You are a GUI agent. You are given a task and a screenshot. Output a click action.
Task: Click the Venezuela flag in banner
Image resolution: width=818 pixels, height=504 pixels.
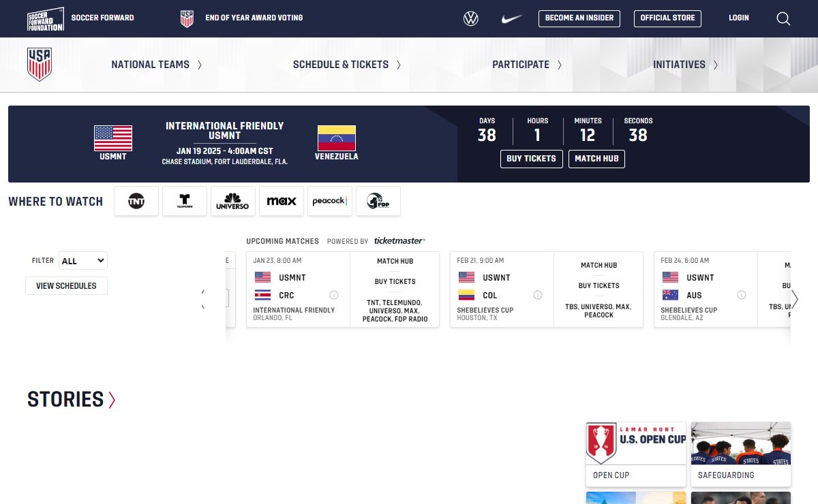pyautogui.click(x=337, y=138)
